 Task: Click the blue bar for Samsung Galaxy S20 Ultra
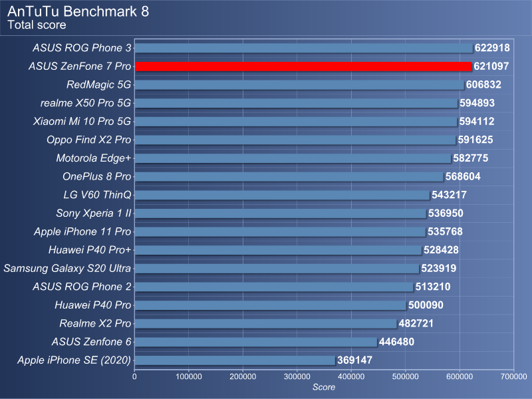[x=277, y=269]
